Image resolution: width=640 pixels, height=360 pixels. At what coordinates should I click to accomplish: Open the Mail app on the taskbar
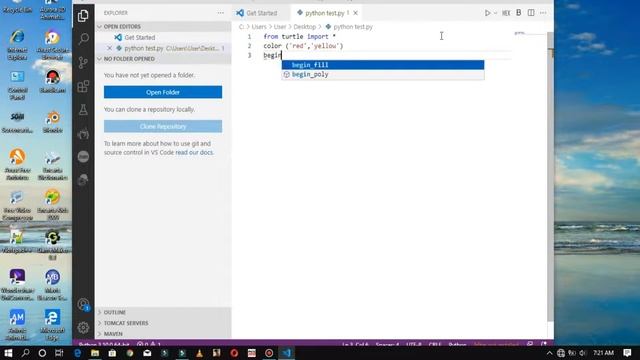pos(147,353)
